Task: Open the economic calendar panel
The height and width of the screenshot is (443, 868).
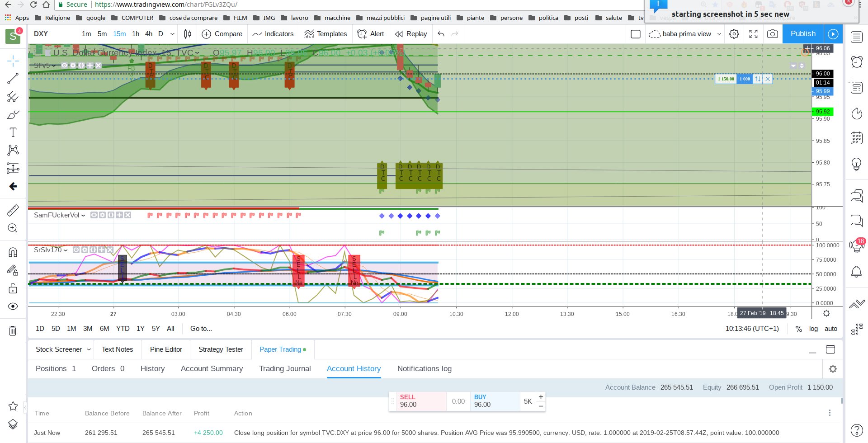Action: (857, 138)
